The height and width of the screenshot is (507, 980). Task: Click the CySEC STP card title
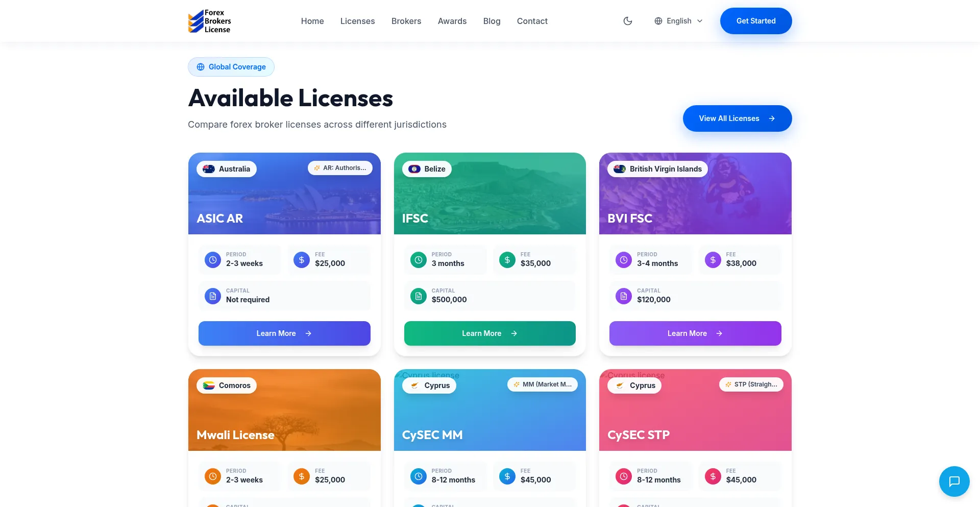click(639, 435)
